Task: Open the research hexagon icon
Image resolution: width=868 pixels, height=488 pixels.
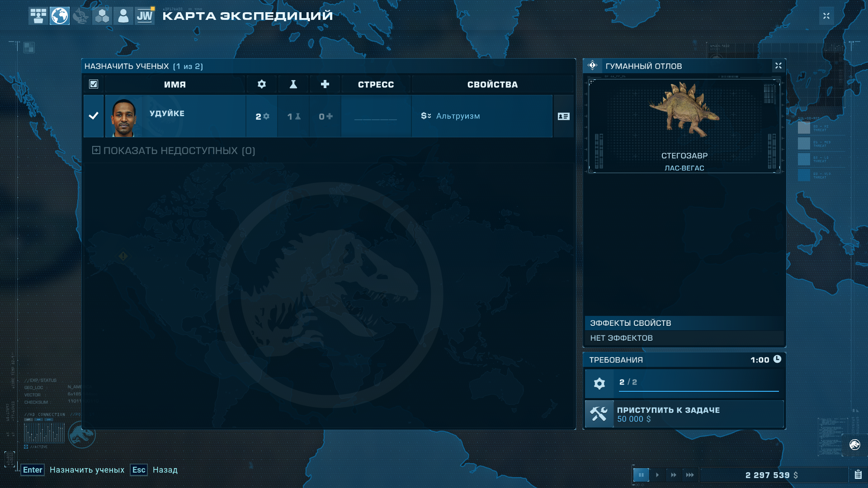Action: (102, 16)
